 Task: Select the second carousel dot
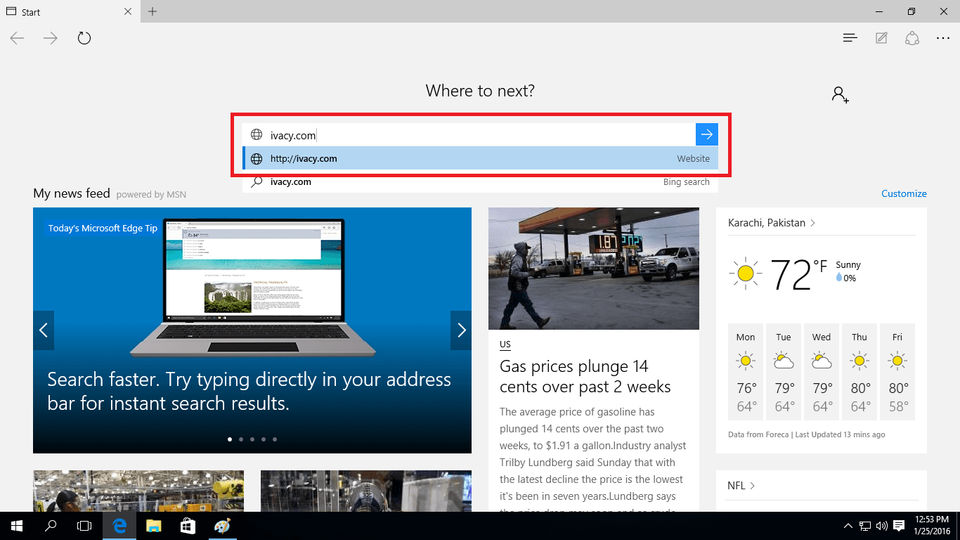click(x=241, y=439)
